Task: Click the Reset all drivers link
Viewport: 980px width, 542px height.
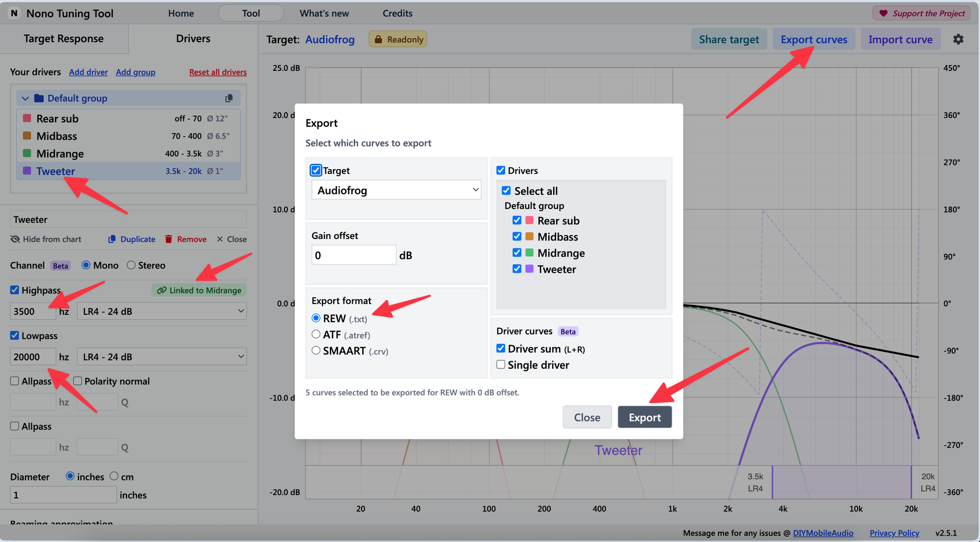Action: click(x=218, y=72)
